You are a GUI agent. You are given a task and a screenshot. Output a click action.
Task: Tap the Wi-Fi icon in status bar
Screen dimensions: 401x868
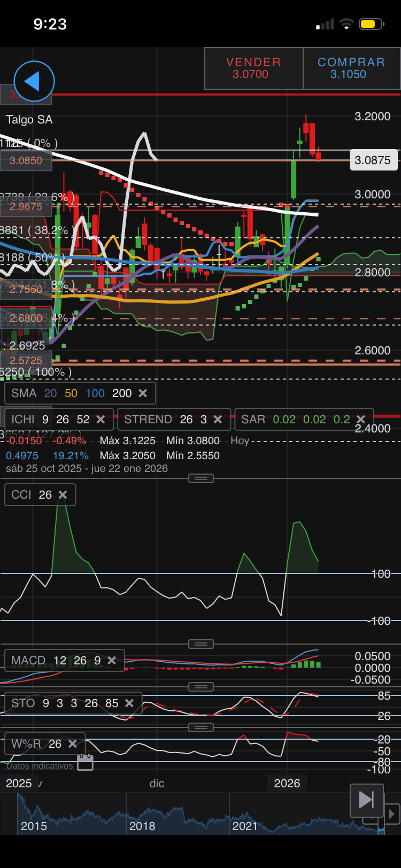click(x=346, y=24)
